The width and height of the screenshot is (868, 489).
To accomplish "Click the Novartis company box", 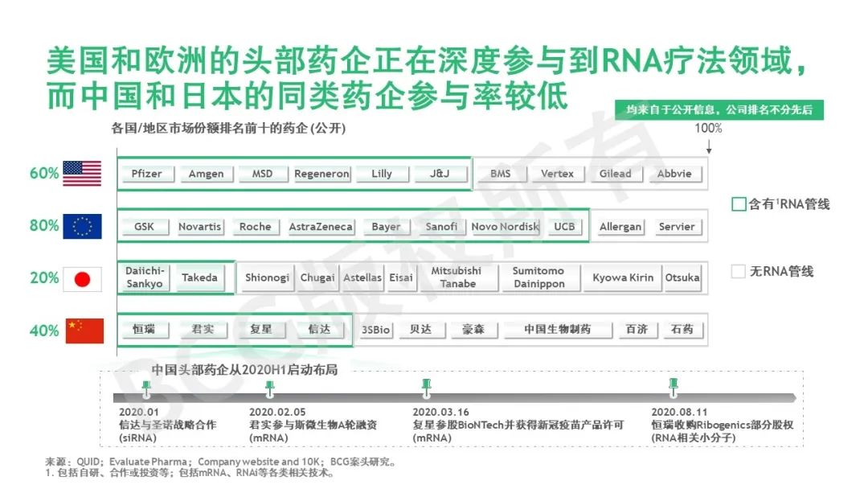I will pos(199,227).
